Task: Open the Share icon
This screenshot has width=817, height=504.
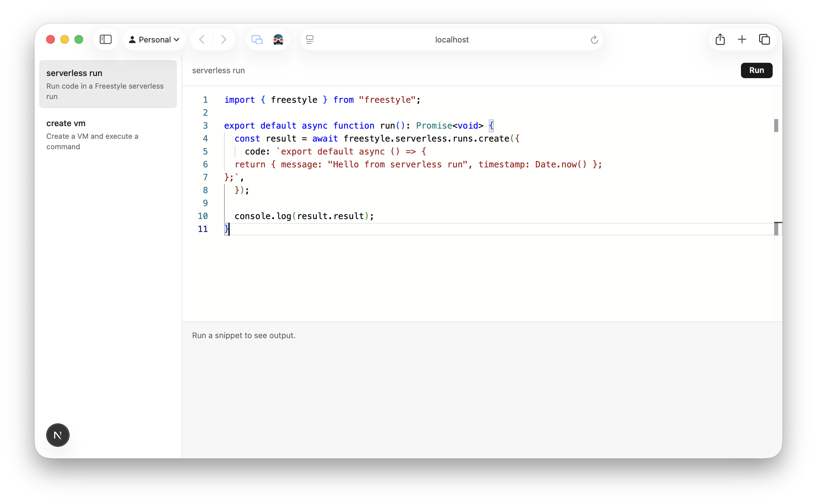Action: tap(720, 40)
